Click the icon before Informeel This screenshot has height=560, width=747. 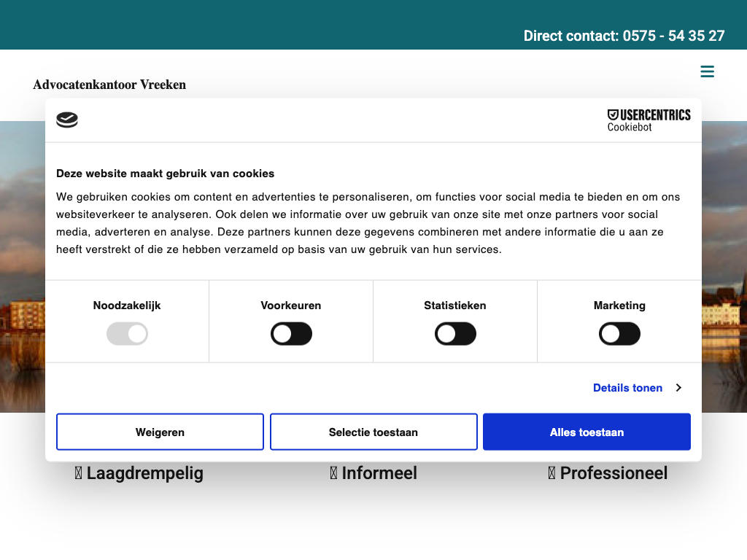333,473
